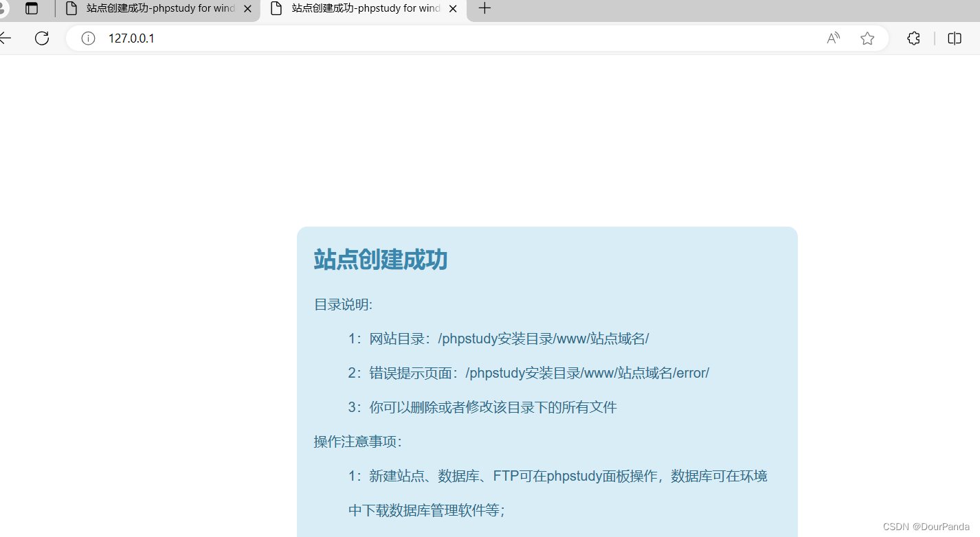Close the first phpstudy tab

[x=247, y=9]
